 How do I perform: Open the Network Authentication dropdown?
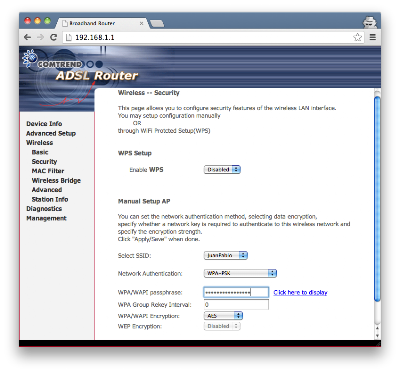pos(240,273)
